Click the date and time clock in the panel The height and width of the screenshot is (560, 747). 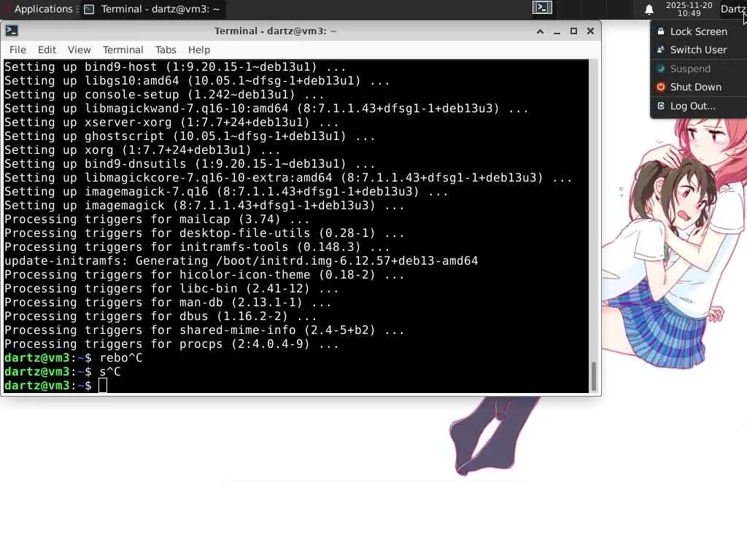(x=689, y=9)
